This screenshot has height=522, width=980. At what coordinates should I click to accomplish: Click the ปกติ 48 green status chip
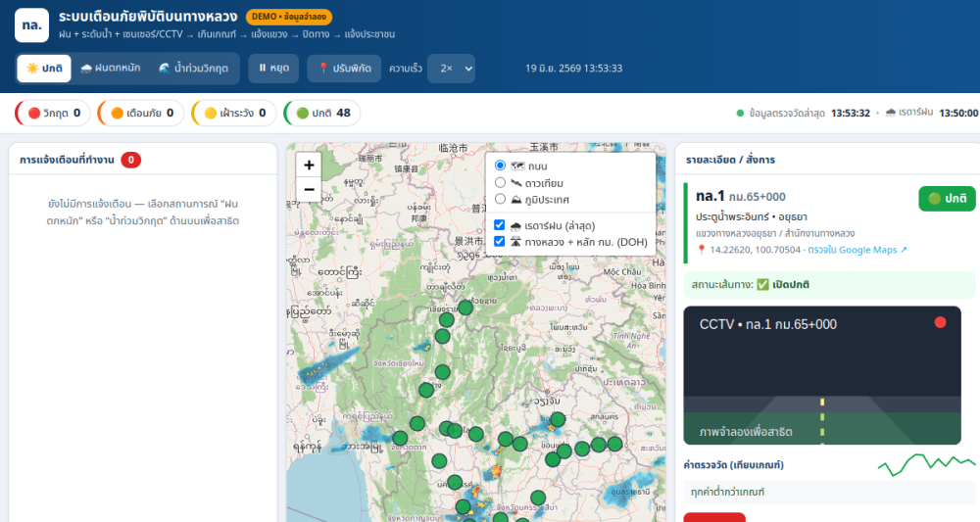322,113
